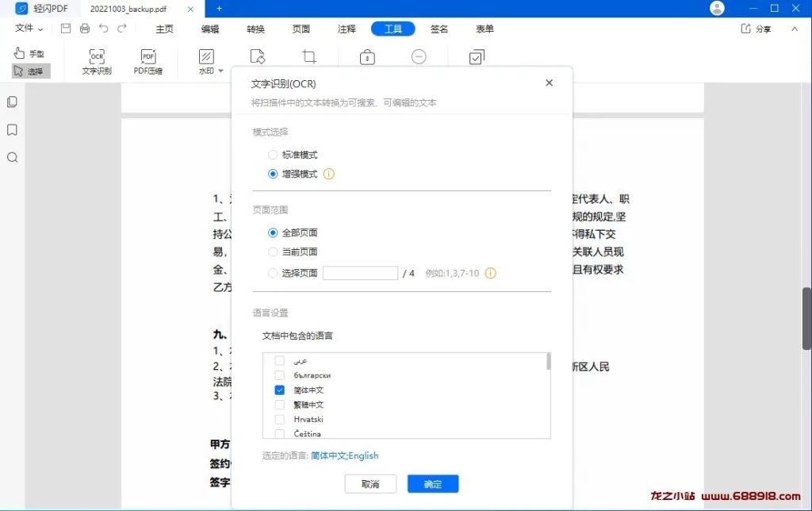This screenshot has height=511, width=812.
Task: Click the 分享 share button
Action: [x=756, y=29]
